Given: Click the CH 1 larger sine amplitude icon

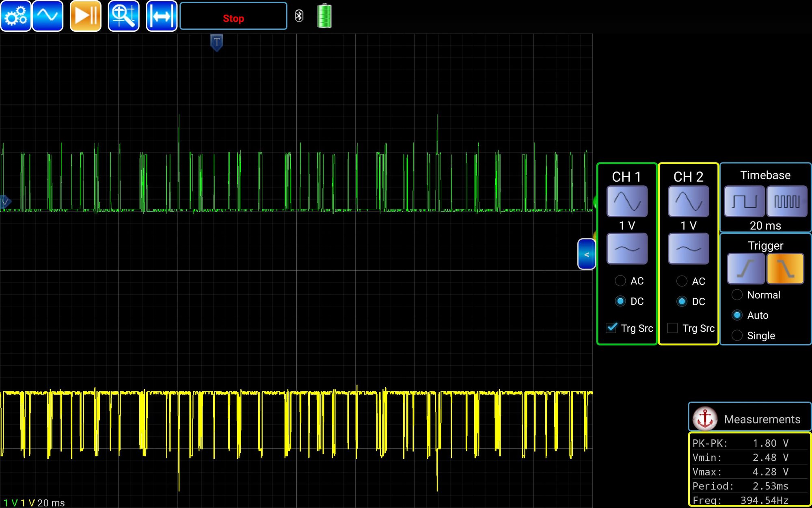Looking at the screenshot, I should click(x=627, y=201).
